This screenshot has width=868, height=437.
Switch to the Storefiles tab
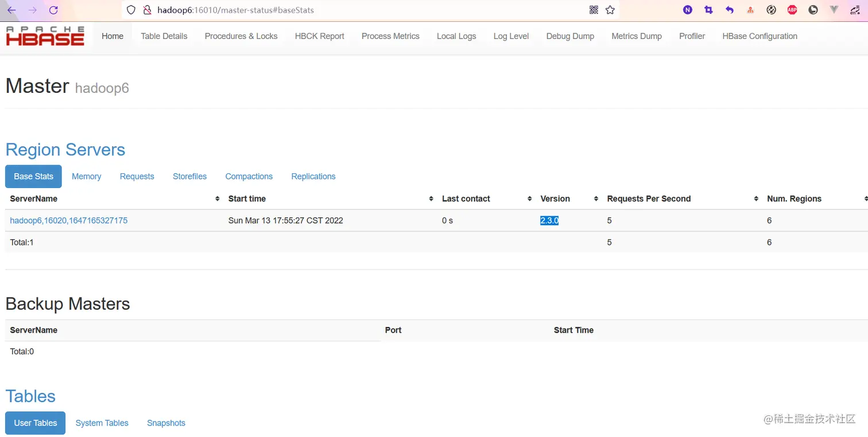(x=189, y=177)
